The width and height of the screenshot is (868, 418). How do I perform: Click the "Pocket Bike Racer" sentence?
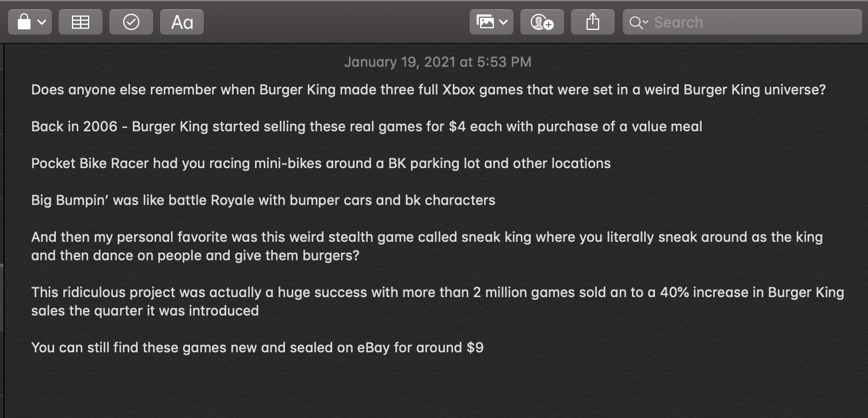(321, 164)
